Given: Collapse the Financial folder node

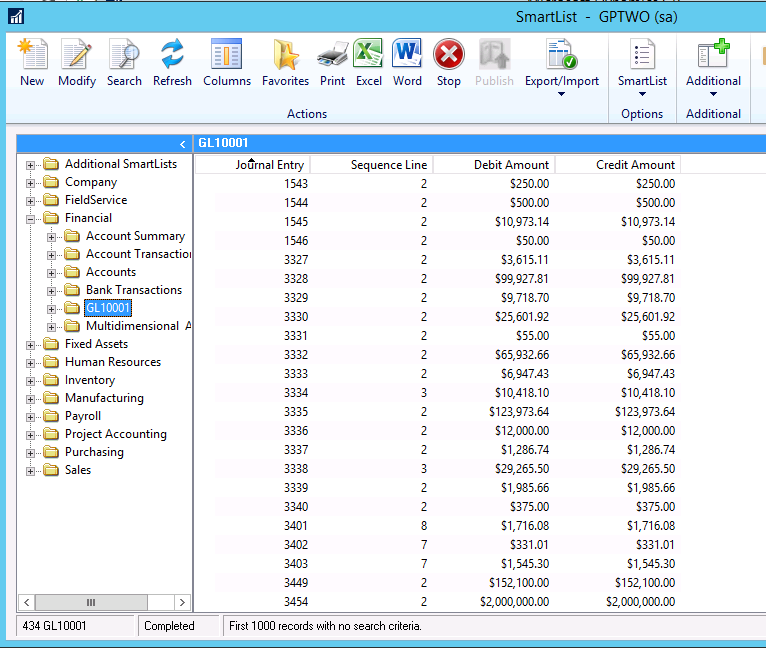Looking at the screenshot, I should click(30, 219).
